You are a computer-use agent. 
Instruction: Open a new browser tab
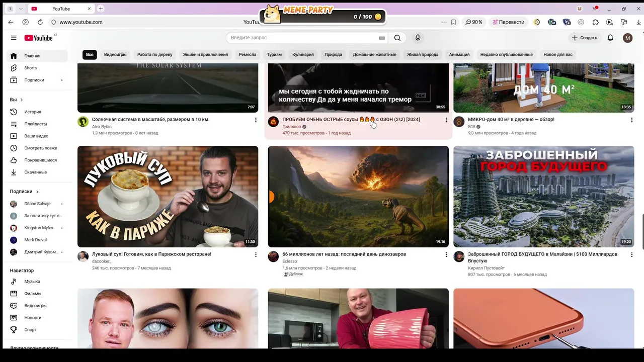coord(101,9)
